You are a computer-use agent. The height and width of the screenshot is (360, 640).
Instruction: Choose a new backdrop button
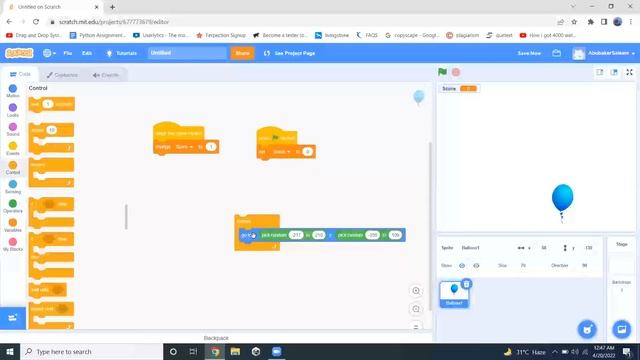[622, 329]
